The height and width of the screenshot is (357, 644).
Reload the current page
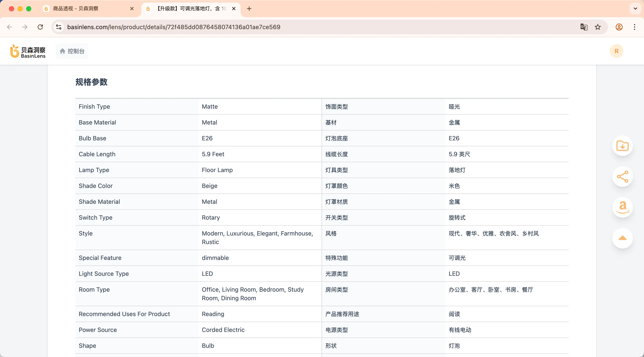point(40,27)
